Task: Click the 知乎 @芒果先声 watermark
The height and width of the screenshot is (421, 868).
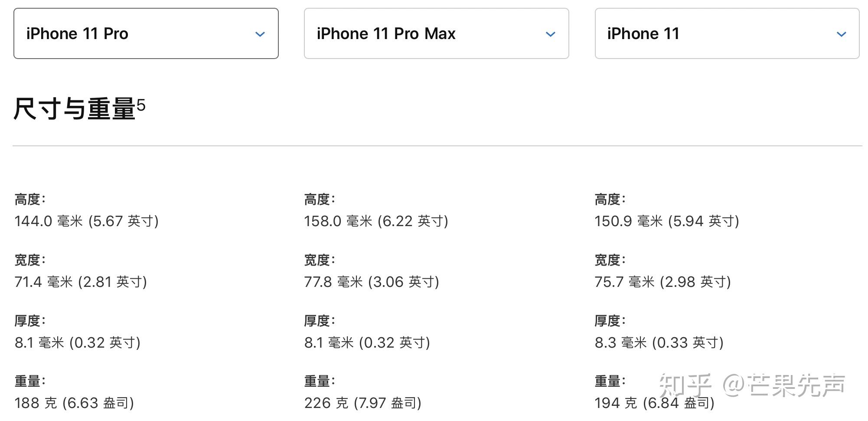Action: pyautogui.click(x=752, y=385)
